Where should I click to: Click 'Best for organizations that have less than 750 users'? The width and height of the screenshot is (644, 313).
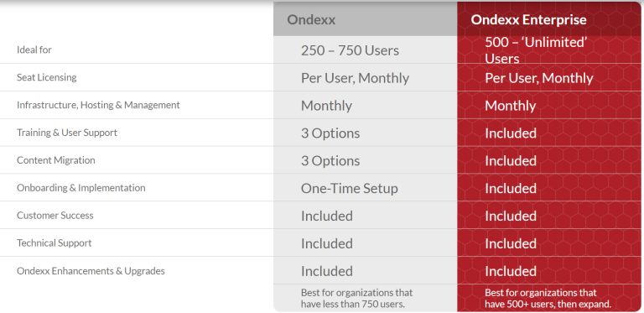click(x=356, y=299)
